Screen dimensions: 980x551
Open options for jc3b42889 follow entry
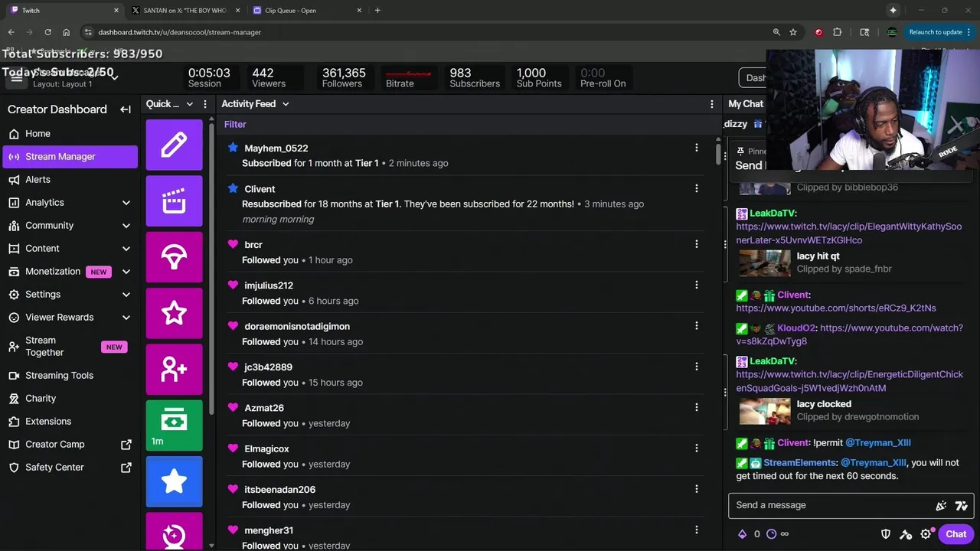(x=696, y=367)
